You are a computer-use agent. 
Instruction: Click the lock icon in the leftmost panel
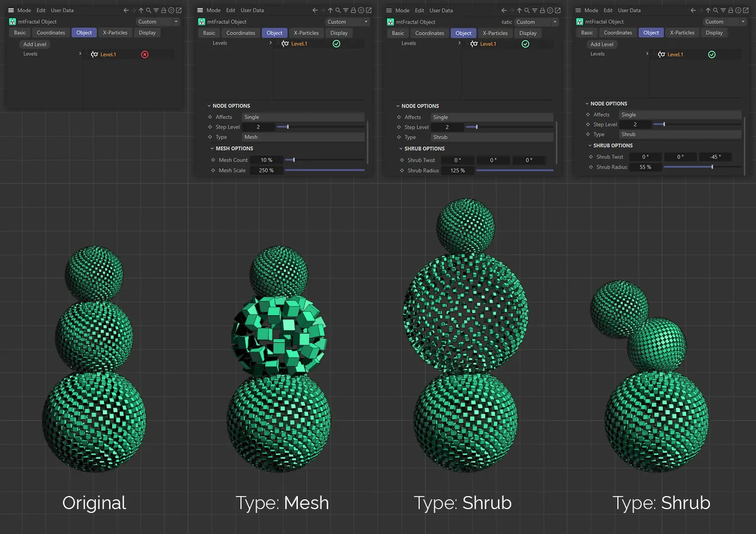pos(164,10)
